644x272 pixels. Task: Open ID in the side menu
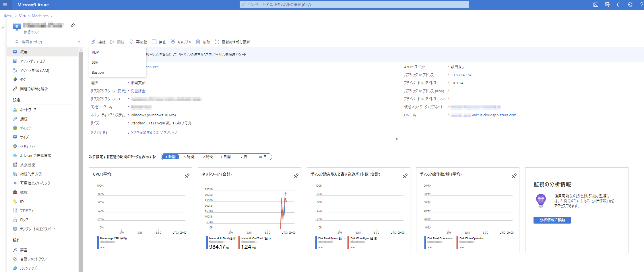43,201
